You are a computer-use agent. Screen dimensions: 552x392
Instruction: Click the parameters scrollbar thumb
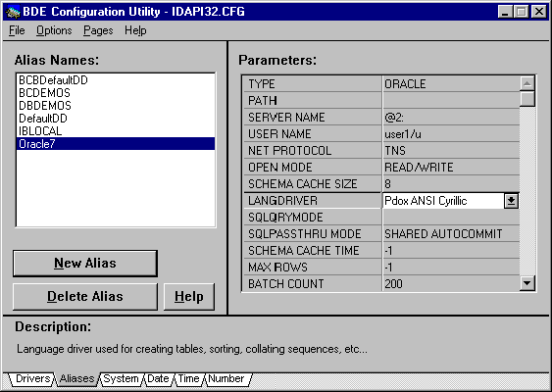pos(527,99)
